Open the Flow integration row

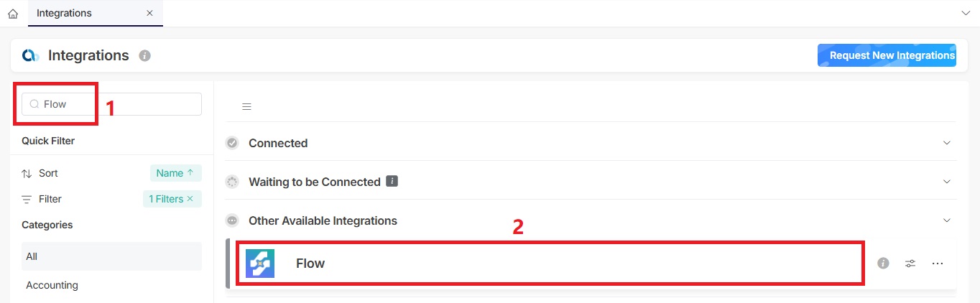(x=550, y=264)
